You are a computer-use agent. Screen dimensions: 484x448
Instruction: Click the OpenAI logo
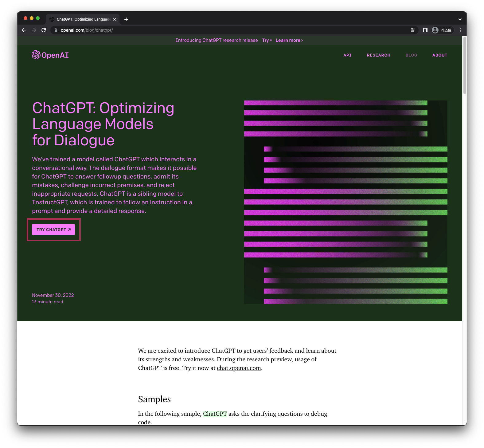point(50,55)
